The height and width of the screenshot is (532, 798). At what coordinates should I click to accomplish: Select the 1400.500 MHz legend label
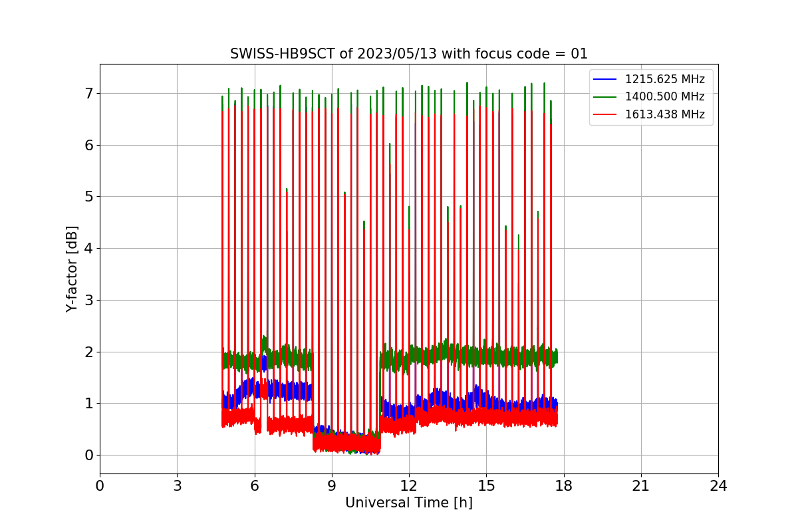[x=665, y=96]
